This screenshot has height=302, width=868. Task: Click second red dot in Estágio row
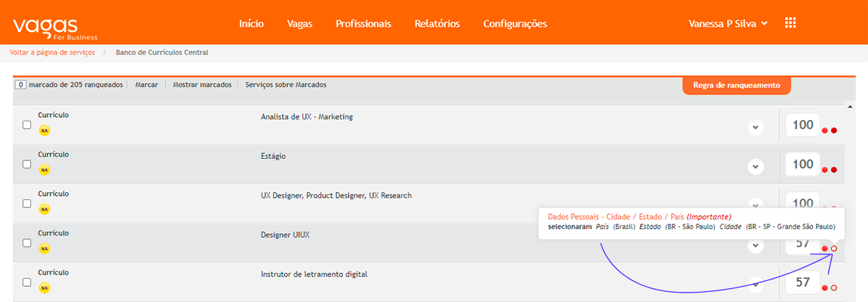pos(834,170)
